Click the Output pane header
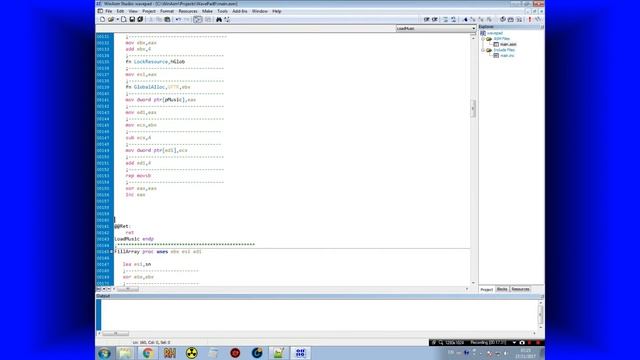 [320, 296]
